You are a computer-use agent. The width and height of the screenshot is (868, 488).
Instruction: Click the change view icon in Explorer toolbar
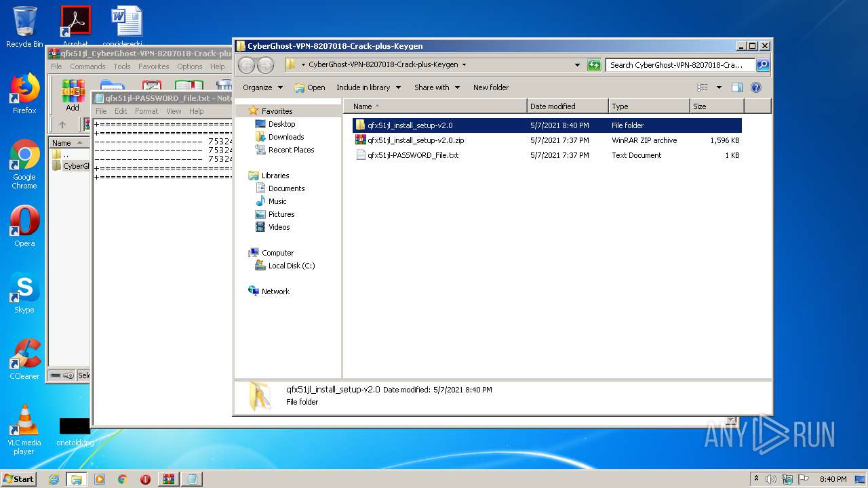pos(703,87)
